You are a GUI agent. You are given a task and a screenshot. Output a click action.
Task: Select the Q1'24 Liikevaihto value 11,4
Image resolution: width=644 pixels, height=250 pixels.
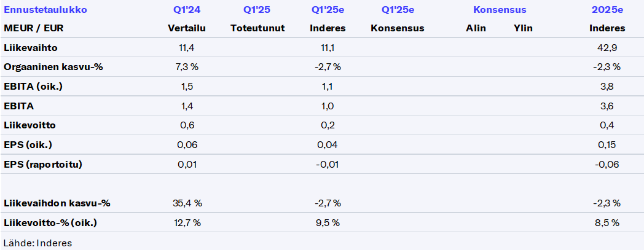point(187,47)
